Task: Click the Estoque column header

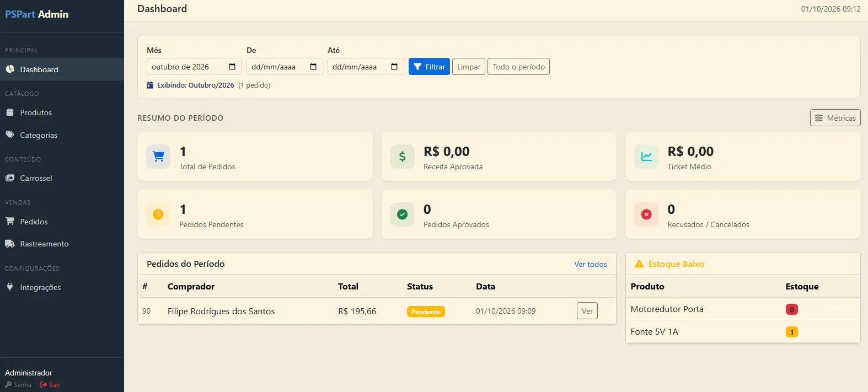Action: tap(802, 287)
